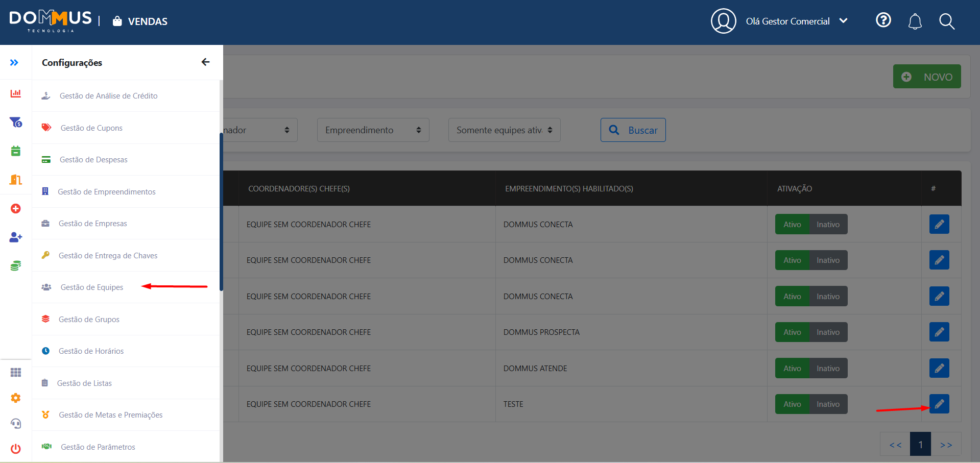Open the grid apps icon

point(16,373)
